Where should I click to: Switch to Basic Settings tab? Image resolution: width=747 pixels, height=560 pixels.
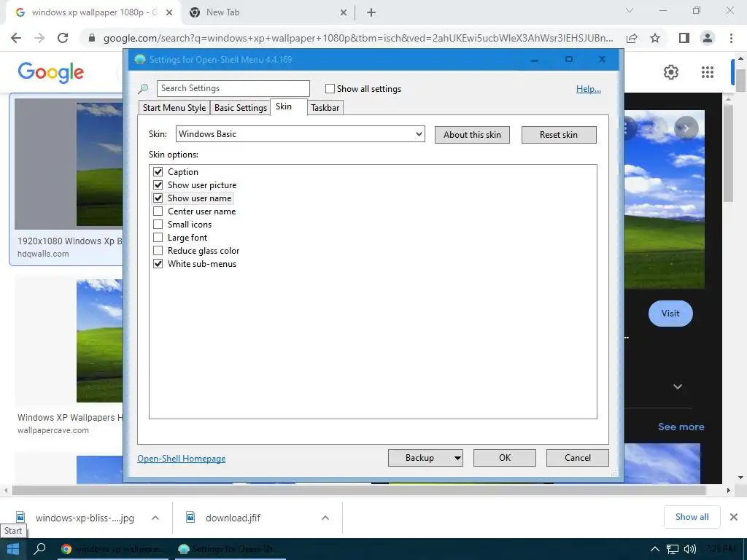(x=241, y=108)
